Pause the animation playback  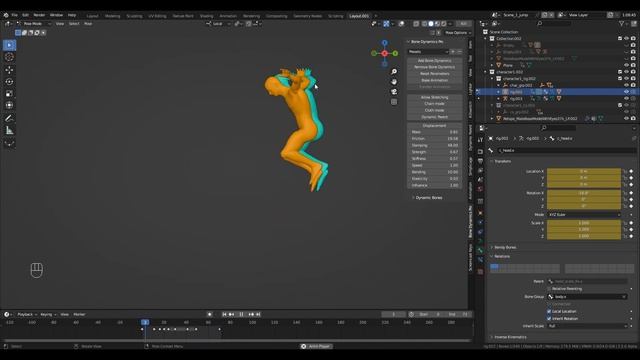tap(241, 314)
